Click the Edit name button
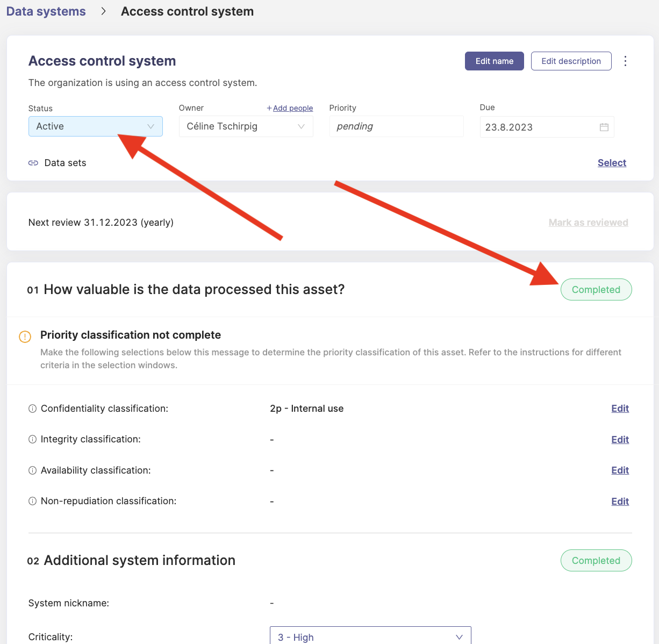Viewport: 659px width, 644px height. [x=495, y=61]
